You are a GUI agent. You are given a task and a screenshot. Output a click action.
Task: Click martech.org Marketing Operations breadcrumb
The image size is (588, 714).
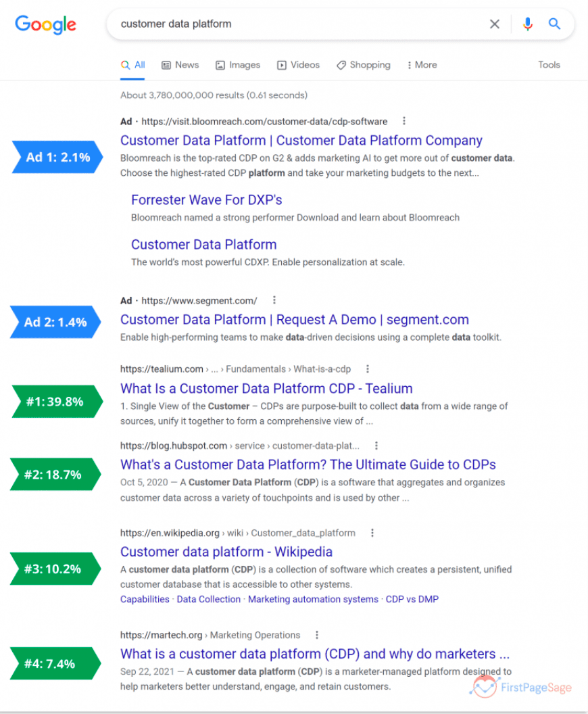(x=210, y=635)
